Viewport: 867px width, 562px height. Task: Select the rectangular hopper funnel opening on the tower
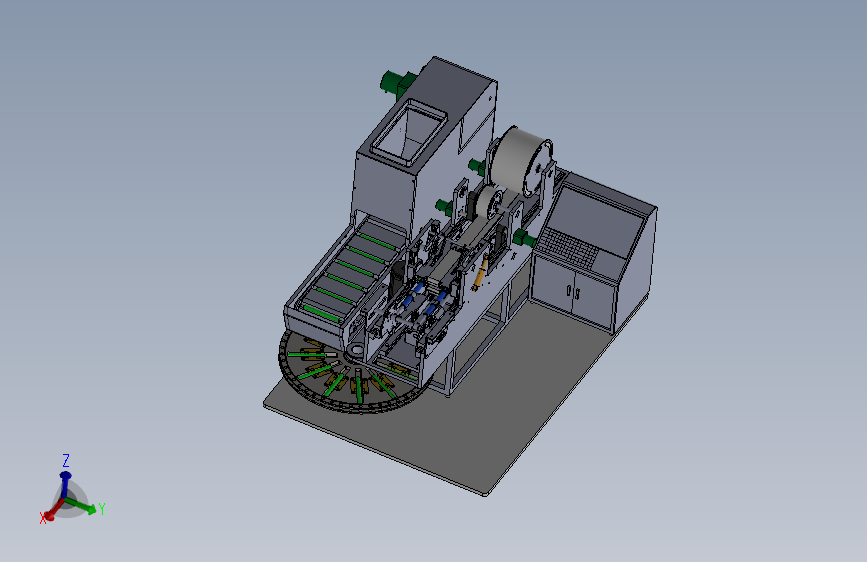click(408, 132)
